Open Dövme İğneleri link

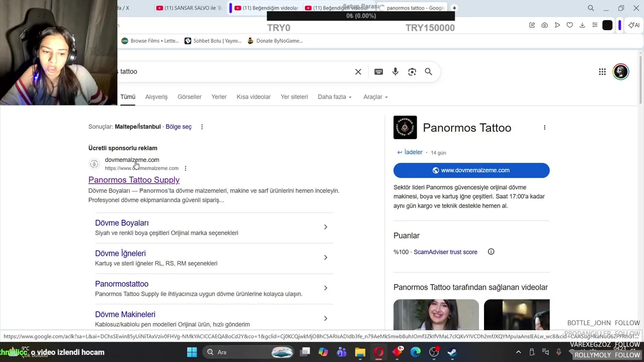[x=120, y=253]
